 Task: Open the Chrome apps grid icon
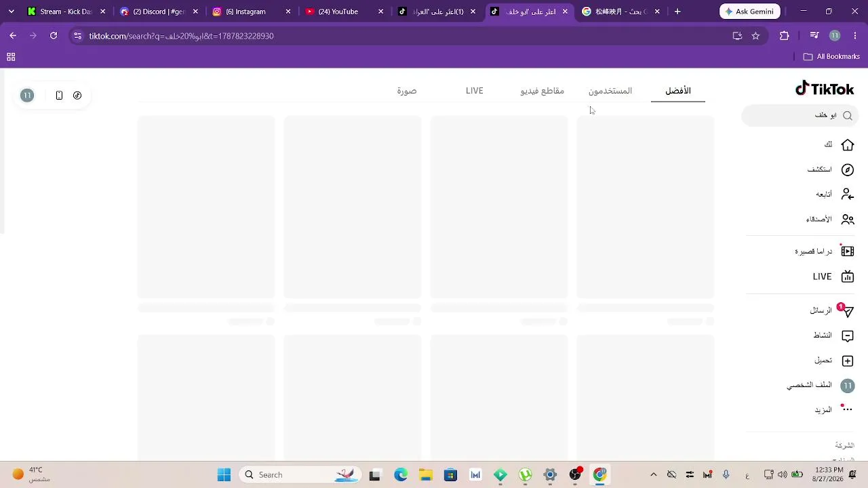click(x=11, y=57)
